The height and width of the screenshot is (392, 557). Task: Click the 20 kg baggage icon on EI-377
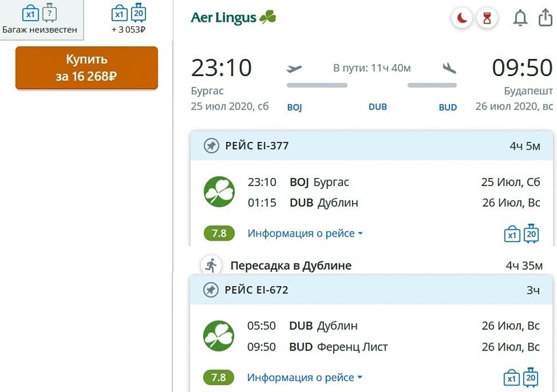click(x=531, y=234)
